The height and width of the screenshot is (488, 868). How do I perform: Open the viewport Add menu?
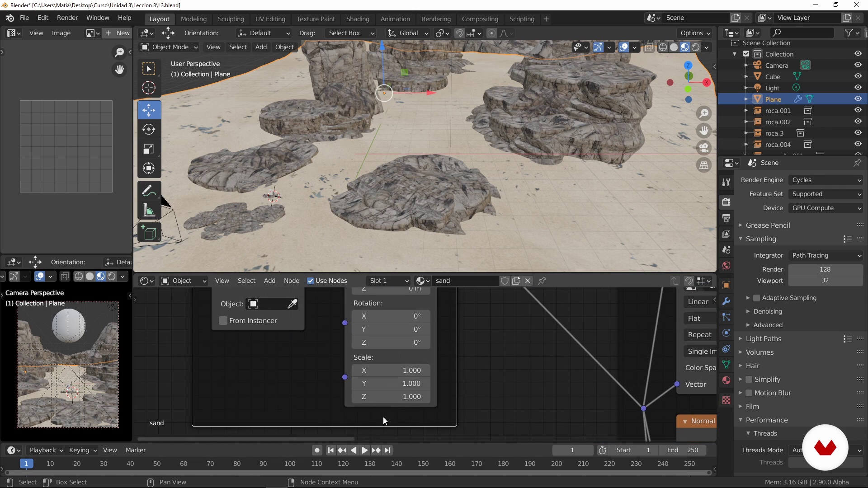pyautogui.click(x=261, y=47)
